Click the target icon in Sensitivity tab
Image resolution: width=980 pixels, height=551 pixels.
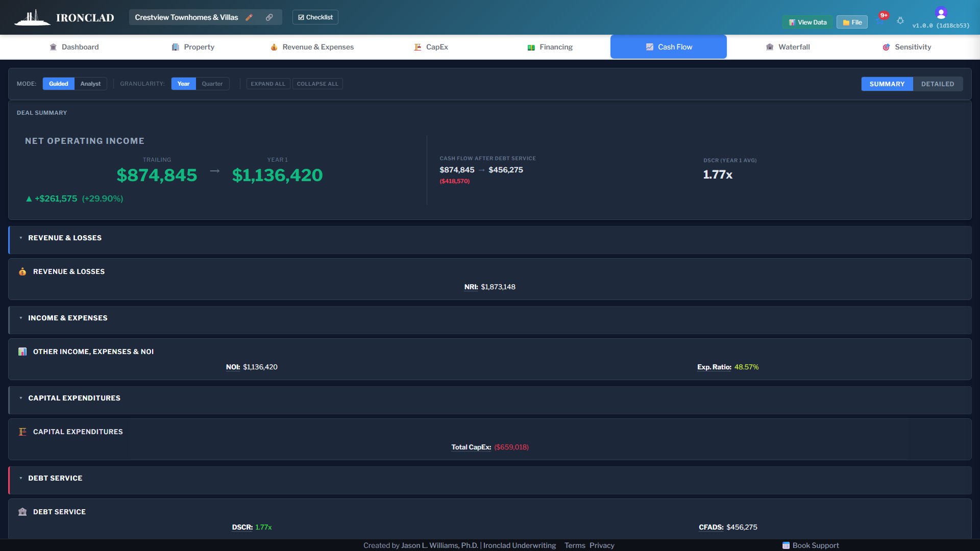click(x=887, y=47)
